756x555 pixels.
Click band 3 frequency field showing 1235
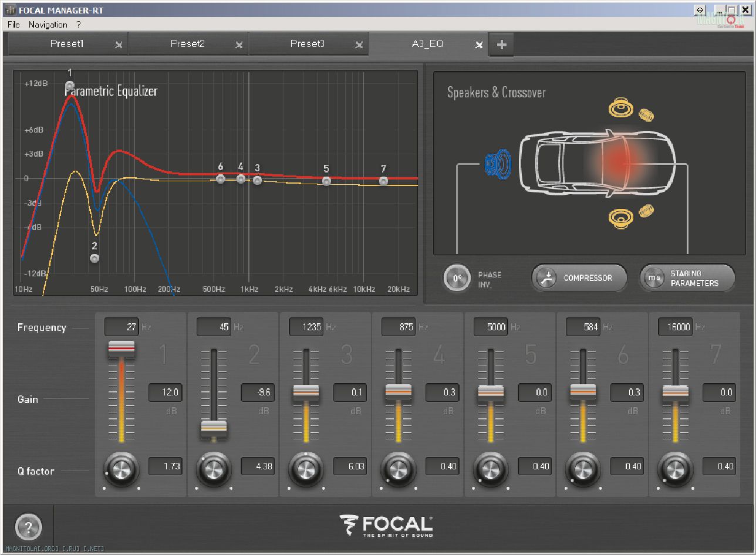306,327
